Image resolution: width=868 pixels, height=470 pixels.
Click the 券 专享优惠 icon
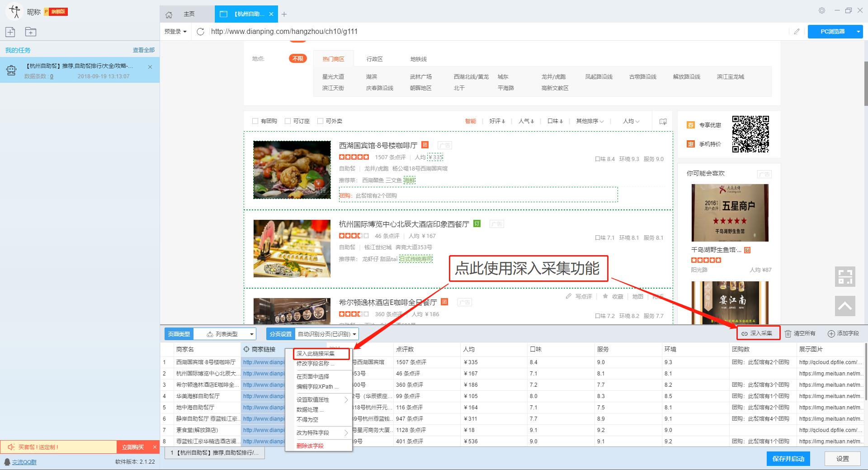pyautogui.click(x=690, y=125)
